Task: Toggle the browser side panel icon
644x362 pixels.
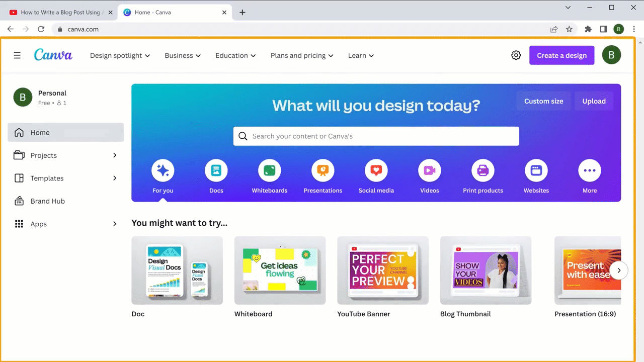Action: coord(603,29)
